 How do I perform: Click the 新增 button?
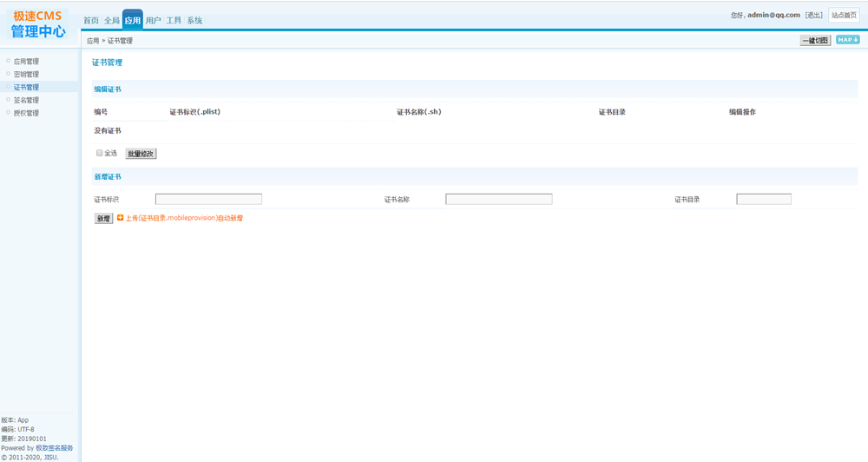(x=103, y=219)
